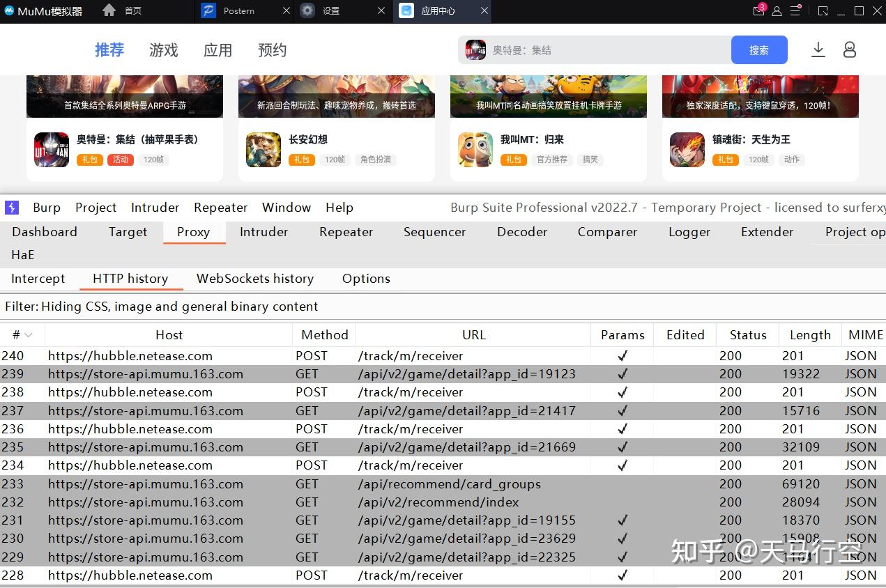Viewport: 886px width, 588px height.
Task: Open the Repeater menu in Burp menu bar
Action: (220, 207)
